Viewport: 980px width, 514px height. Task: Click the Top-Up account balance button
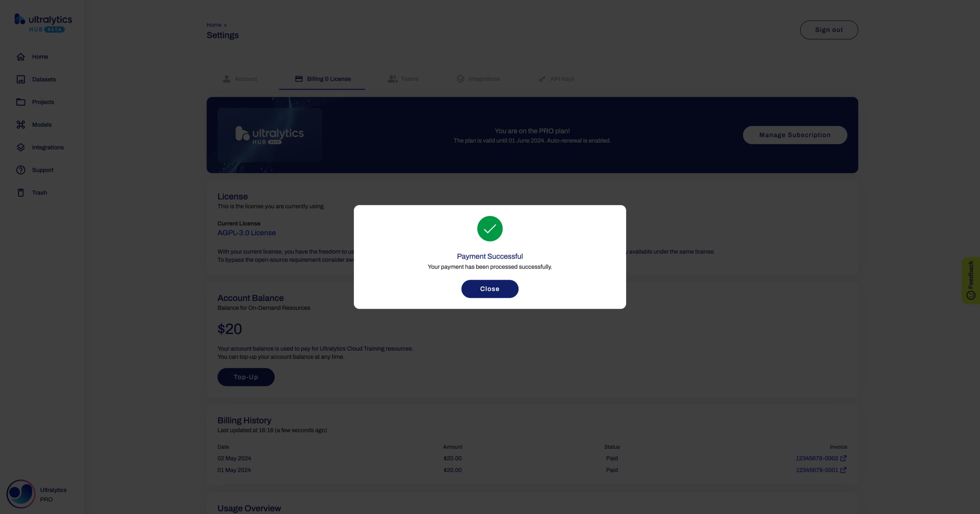tap(246, 377)
